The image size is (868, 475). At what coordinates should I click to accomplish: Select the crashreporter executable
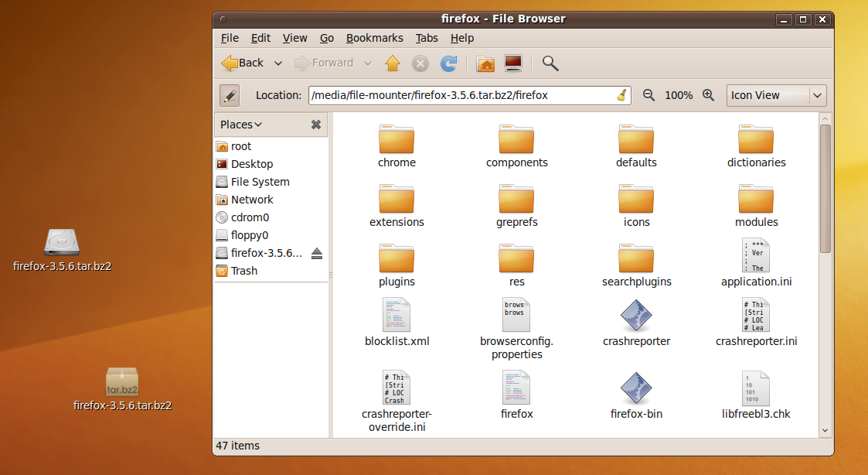click(636, 323)
